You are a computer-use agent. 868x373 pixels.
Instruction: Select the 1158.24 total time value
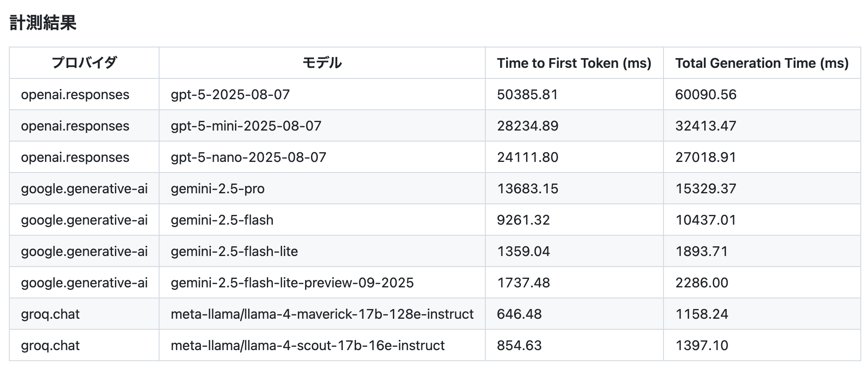pos(702,314)
